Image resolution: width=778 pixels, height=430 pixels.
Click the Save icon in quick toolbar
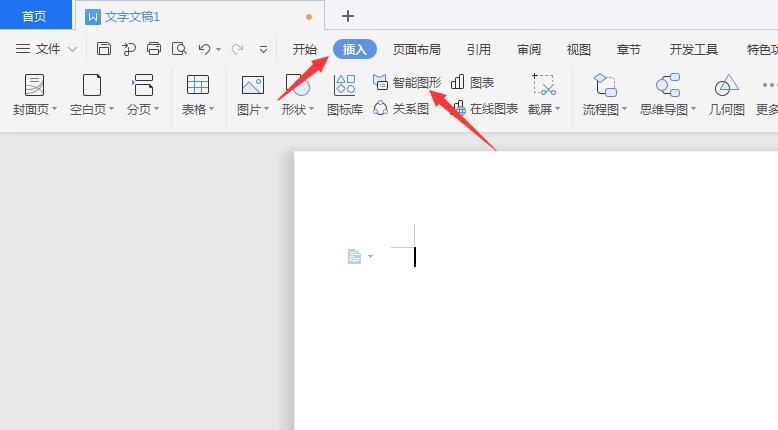[x=104, y=49]
